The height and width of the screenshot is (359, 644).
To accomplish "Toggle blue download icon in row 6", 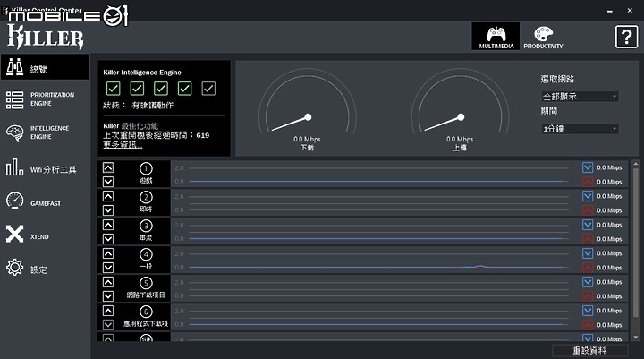I will point(588,311).
